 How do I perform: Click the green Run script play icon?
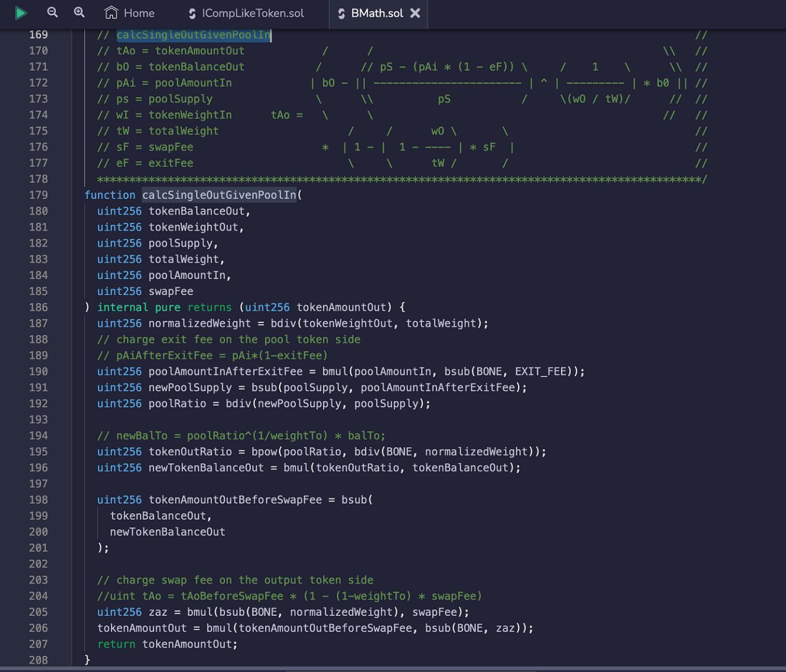[21, 13]
